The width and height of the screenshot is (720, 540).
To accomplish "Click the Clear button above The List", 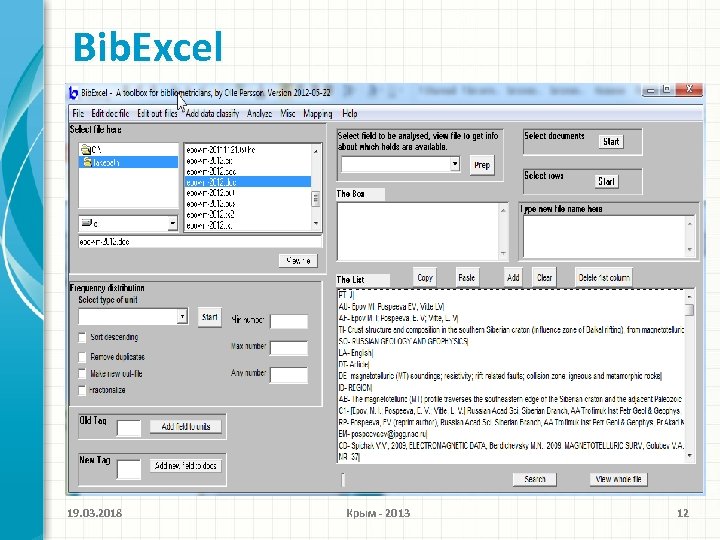I will [x=544, y=277].
